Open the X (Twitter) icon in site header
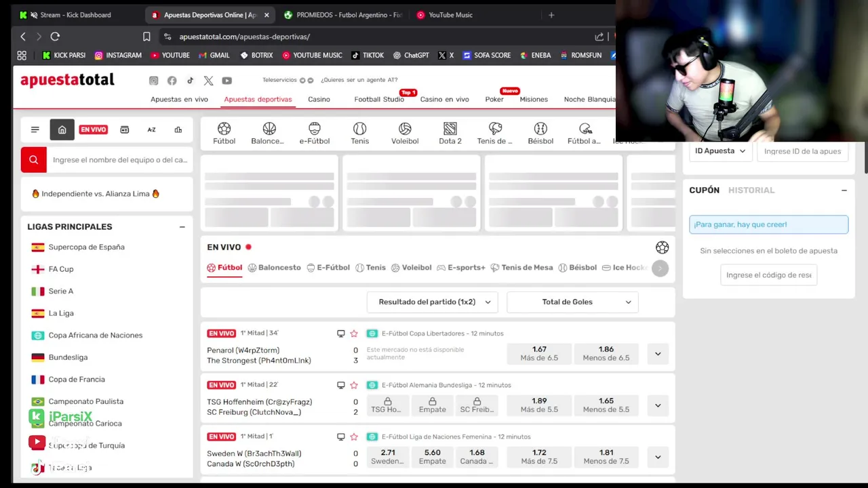The width and height of the screenshot is (868, 488). click(x=208, y=81)
